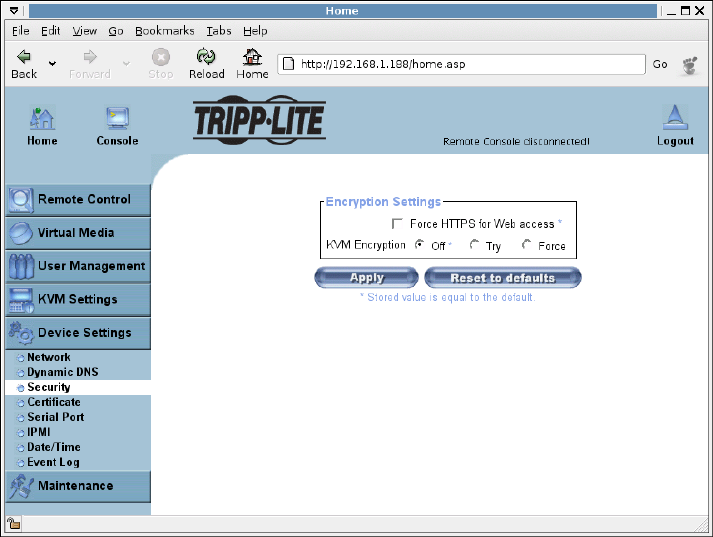Open the Certificate page
The width and height of the screenshot is (713, 537).
pyautogui.click(x=54, y=402)
